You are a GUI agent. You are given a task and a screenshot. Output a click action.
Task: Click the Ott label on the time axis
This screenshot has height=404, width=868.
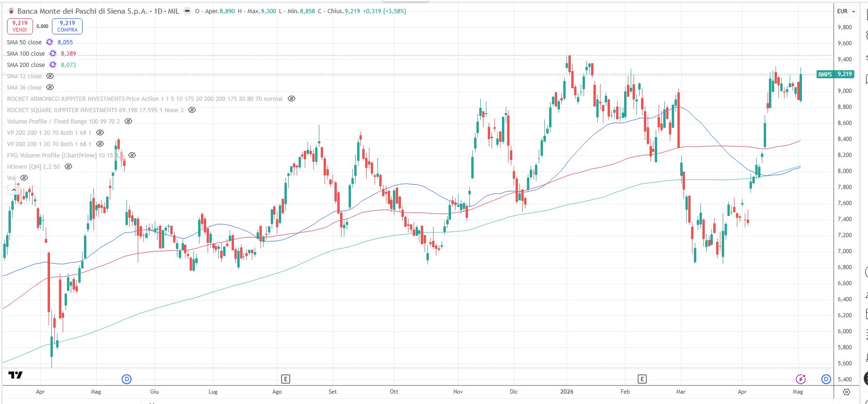click(394, 392)
